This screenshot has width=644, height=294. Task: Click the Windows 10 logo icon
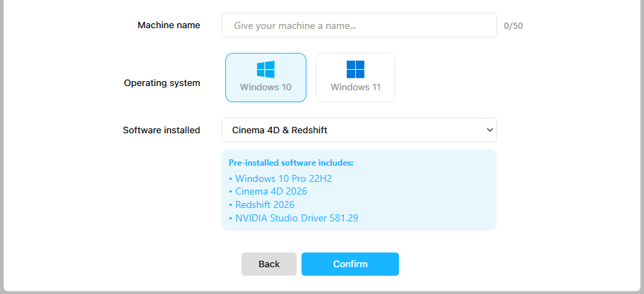266,69
